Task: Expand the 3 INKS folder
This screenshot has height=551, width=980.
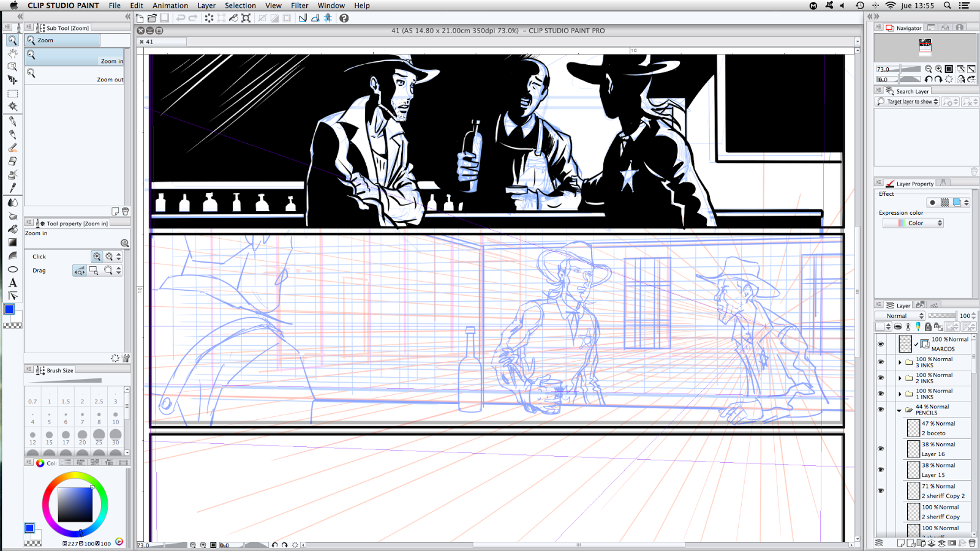Action: click(900, 362)
